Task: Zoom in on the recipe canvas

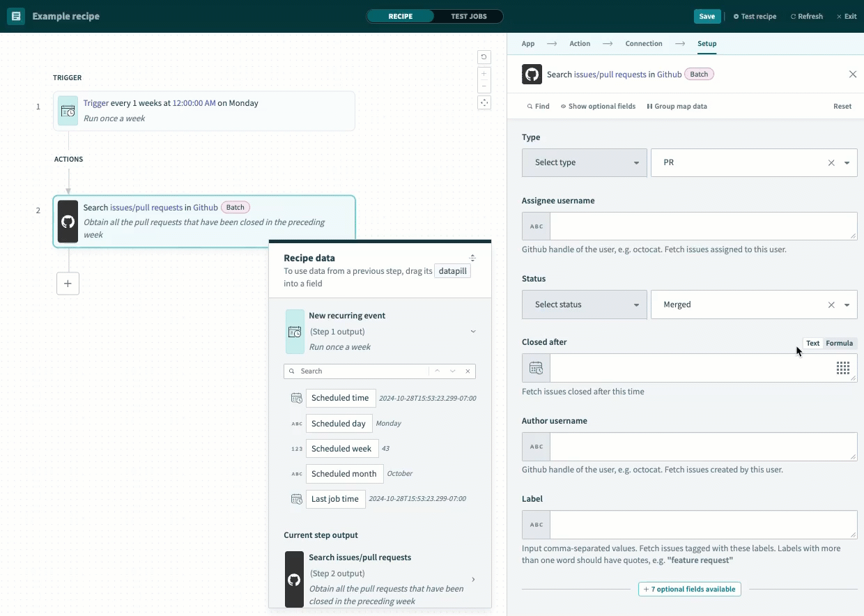Action: coord(484,73)
